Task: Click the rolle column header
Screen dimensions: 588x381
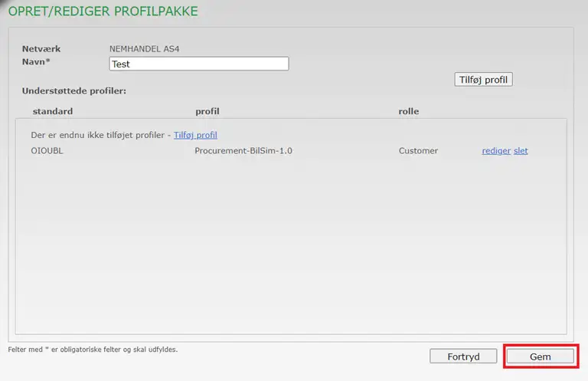Action: [x=409, y=111]
